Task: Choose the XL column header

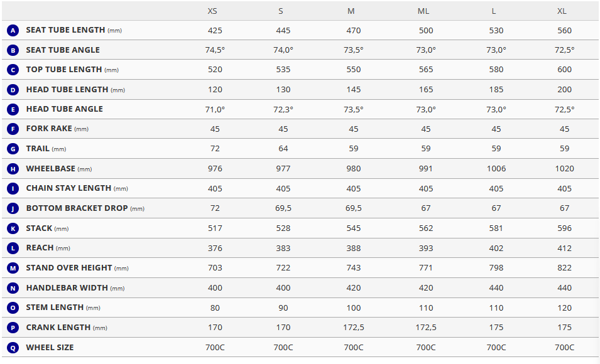Action: coord(564,11)
